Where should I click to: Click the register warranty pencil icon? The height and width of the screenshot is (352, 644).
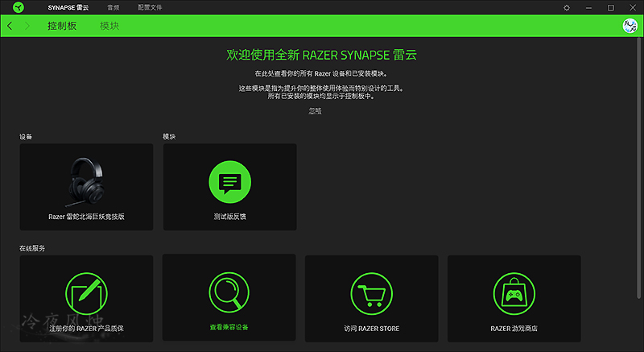[86, 294]
